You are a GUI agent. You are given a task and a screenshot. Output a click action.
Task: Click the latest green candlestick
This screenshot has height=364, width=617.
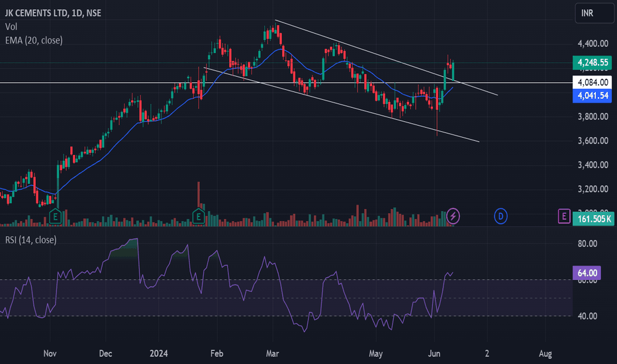(x=453, y=71)
